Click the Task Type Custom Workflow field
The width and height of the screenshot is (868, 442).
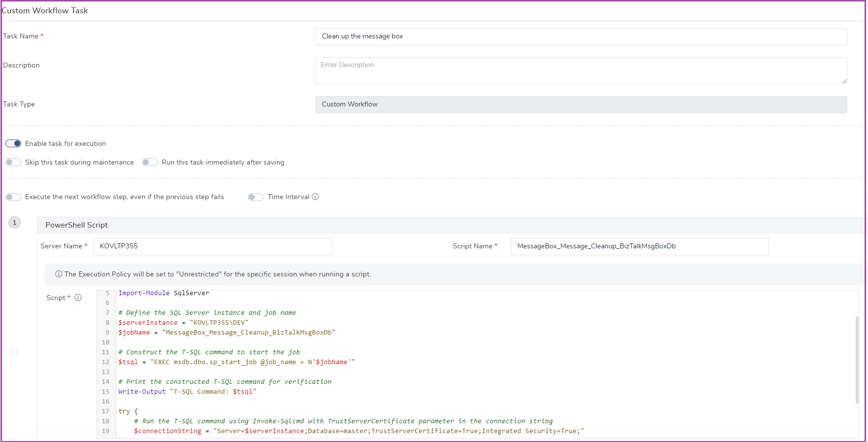click(x=581, y=104)
